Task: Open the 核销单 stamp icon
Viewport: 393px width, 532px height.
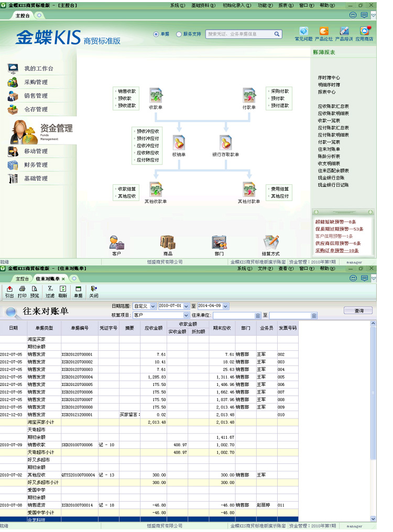Action: click(179, 143)
